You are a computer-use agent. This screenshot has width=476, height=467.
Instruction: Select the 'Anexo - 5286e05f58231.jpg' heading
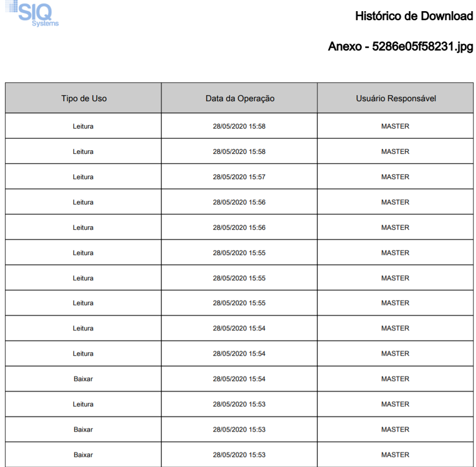(401, 47)
